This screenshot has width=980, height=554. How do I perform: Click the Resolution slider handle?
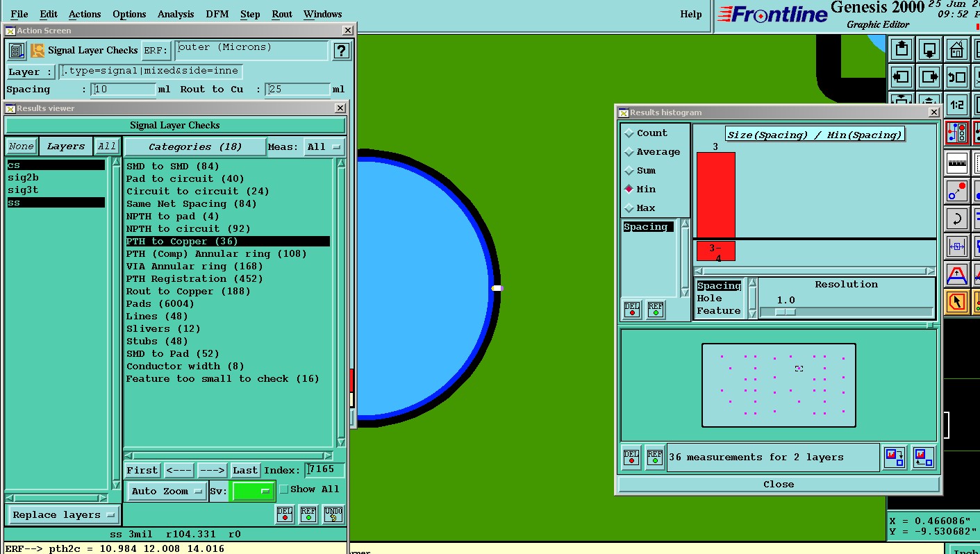point(785,312)
